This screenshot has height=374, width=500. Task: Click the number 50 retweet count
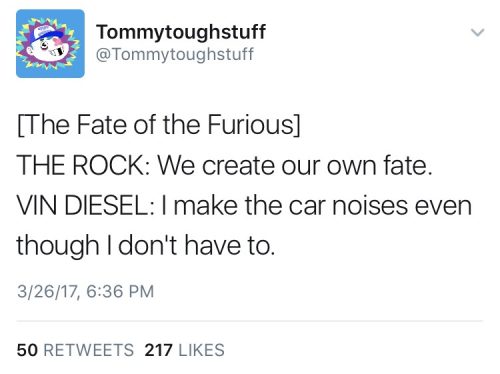coord(27,350)
